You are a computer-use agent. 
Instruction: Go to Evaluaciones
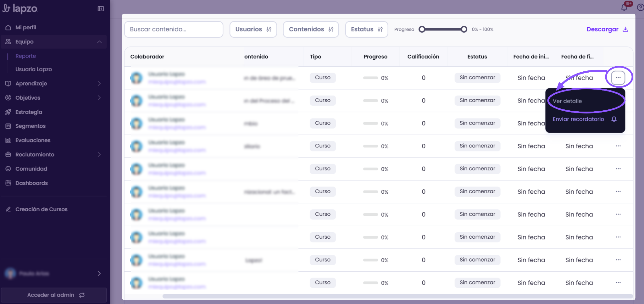(33, 140)
